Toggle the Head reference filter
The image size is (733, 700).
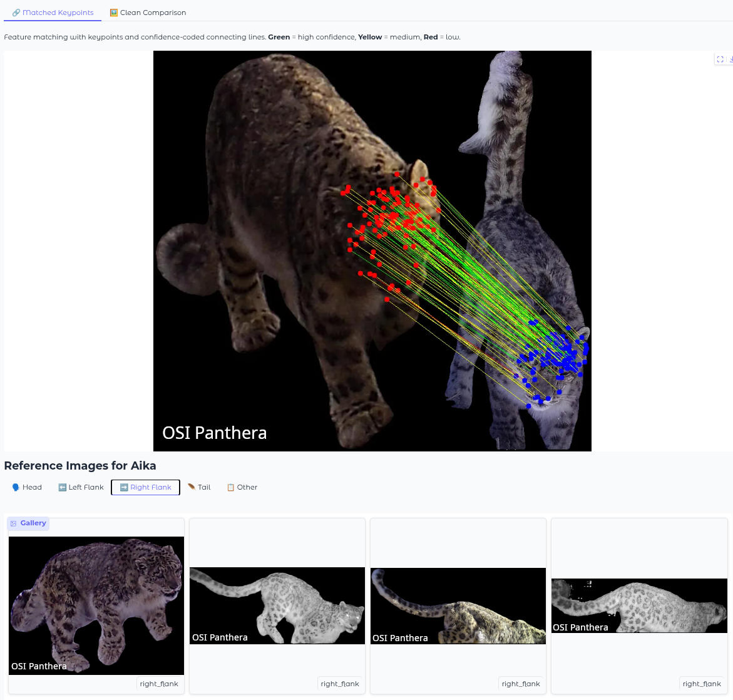coord(26,487)
